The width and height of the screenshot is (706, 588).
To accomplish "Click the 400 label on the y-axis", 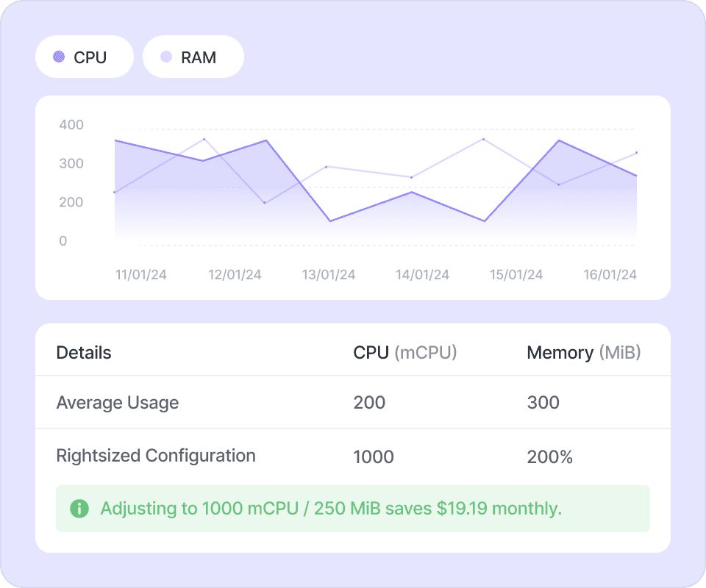I will pos(71,125).
